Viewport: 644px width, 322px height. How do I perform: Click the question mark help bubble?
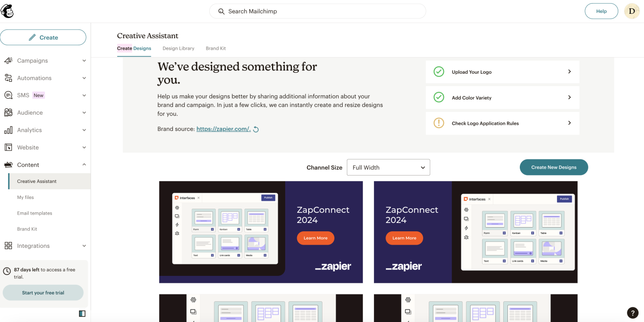pos(633,312)
